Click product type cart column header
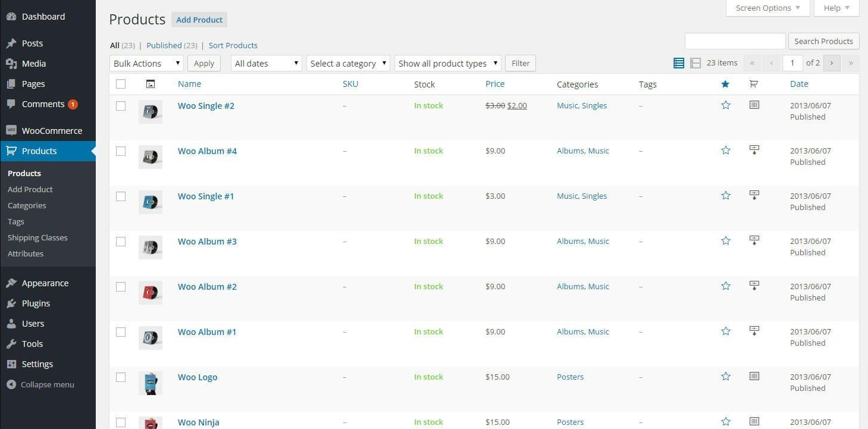 click(x=753, y=84)
